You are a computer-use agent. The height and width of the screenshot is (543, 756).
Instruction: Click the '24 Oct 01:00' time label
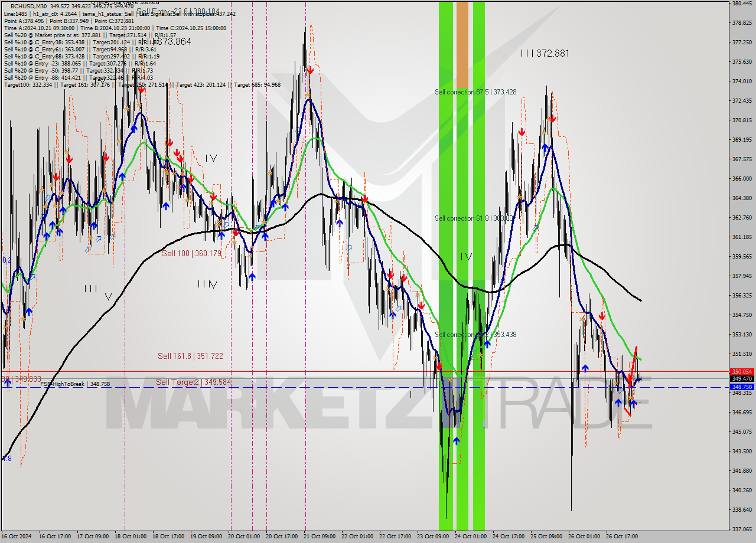[x=471, y=537]
